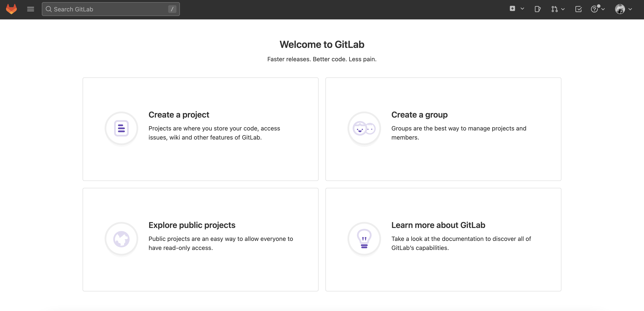This screenshot has height=311, width=644.
Task: Expand the chevron beside plus icon
Action: (x=522, y=9)
